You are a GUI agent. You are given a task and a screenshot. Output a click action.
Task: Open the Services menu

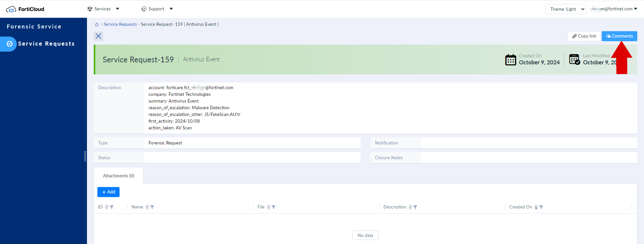tap(103, 9)
